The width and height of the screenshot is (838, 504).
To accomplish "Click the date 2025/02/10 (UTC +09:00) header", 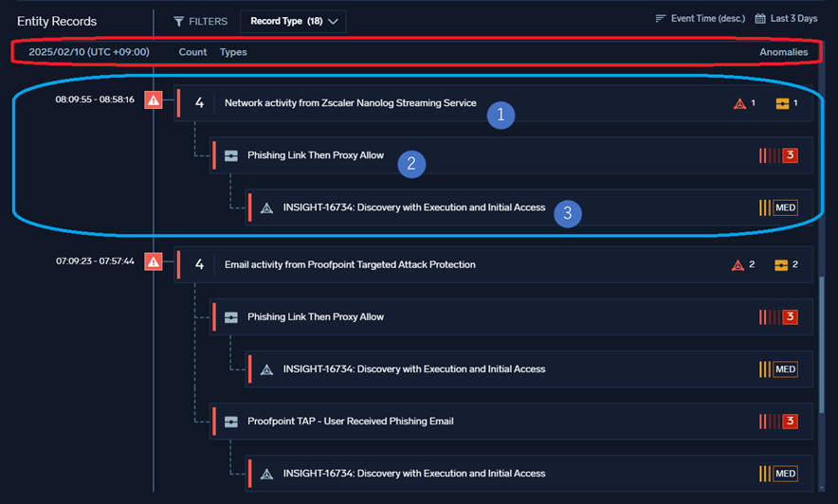I will pos(89,52).
